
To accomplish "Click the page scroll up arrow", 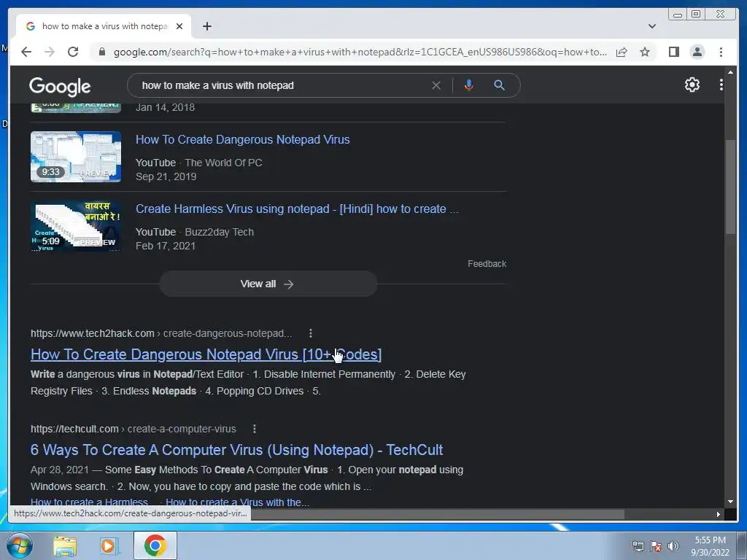I will [x=730, y=72].
